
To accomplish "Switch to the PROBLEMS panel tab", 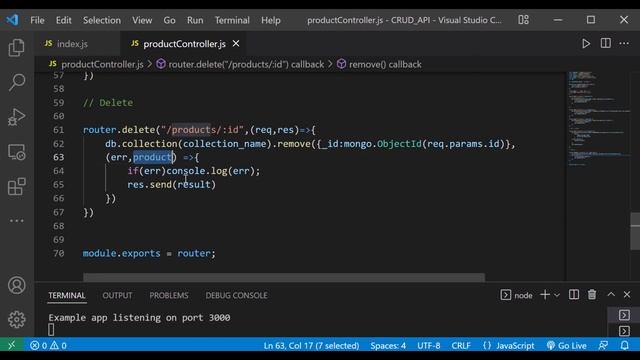I will point(169,295).
